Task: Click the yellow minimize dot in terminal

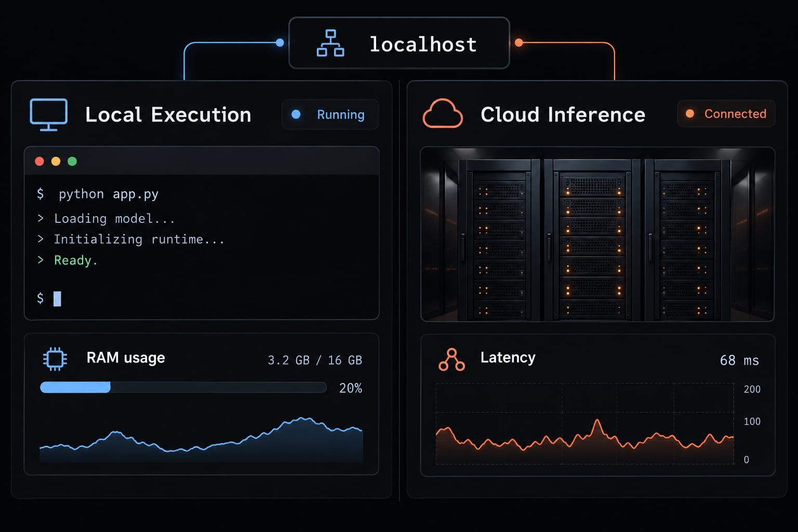Action: (56, 161)
